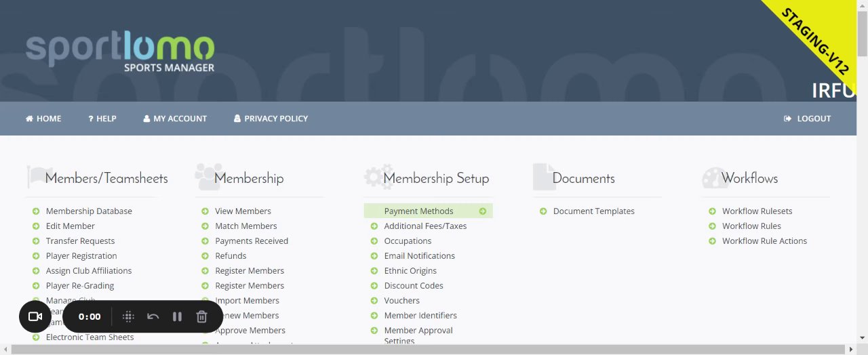
Task: Open the Document Templates link
Action: tap(593, 211)
